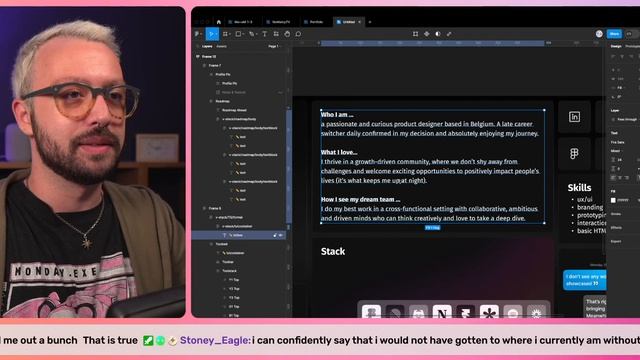
Task: Select the Rectangle shape tool
Action: point(238,34)
